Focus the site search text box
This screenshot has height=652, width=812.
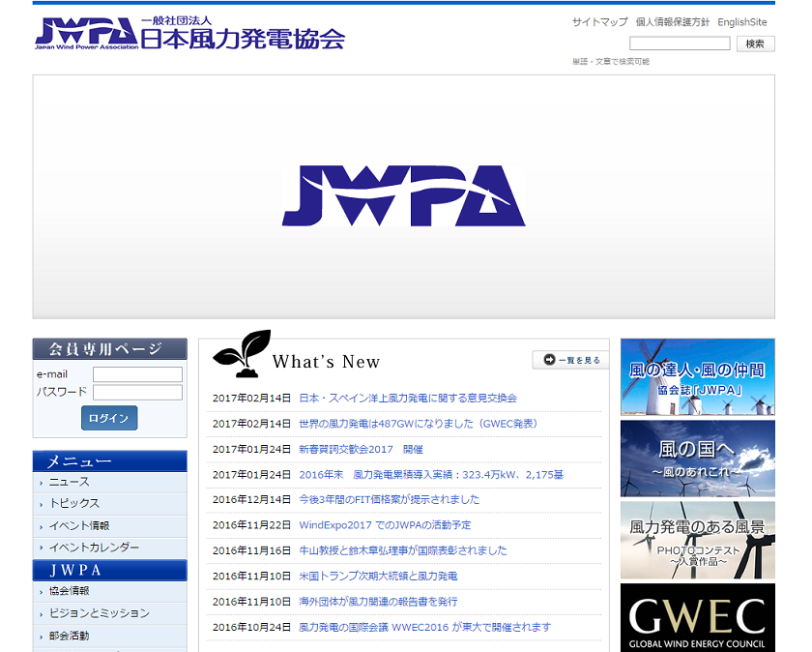click(x=680, y=44)
